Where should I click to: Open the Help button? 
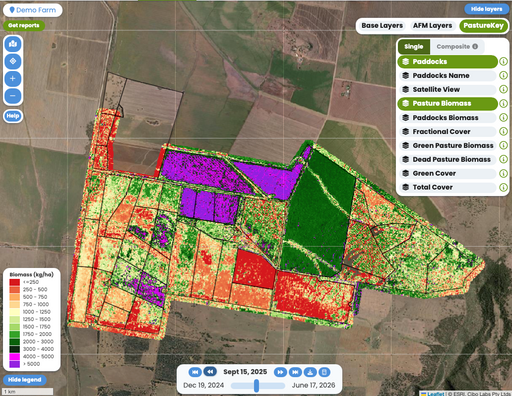pyautogui.click(x=13, y=116)
